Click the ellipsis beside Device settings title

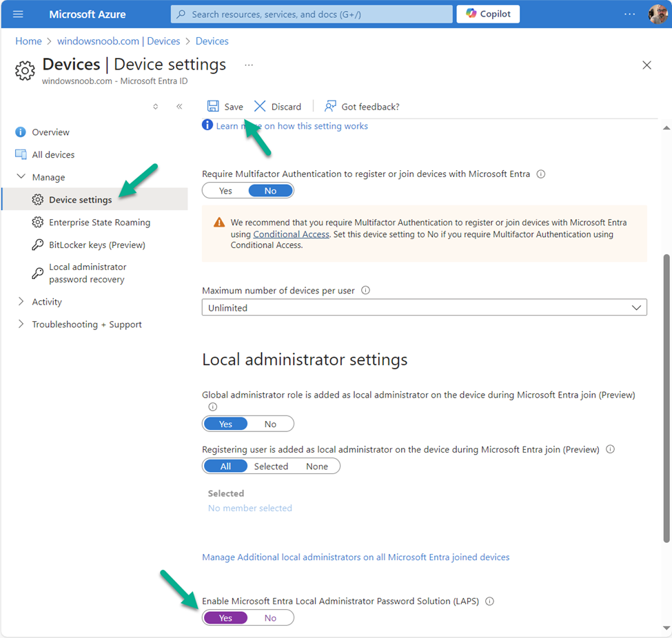[x=248, y=65]
